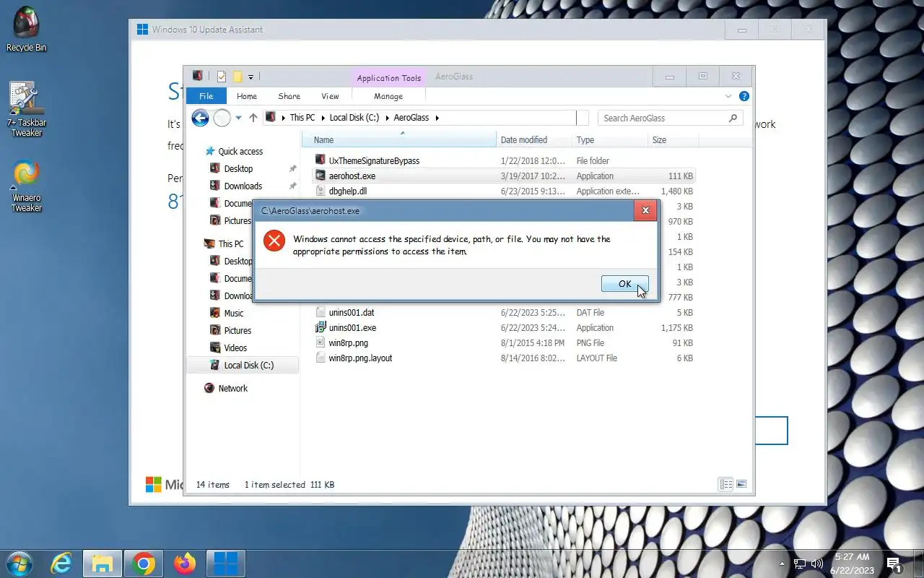Open the Action Center notification icon

coord(894,564)
